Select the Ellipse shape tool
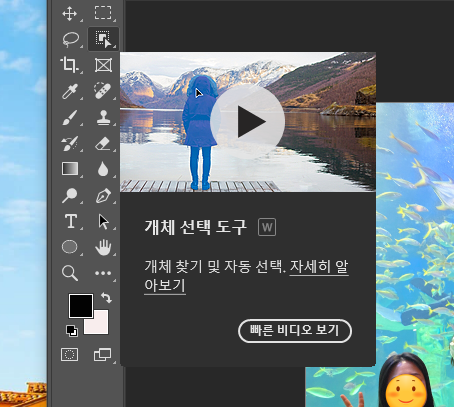The width and height of the screenshot is (454, 407). click(70, 247)
